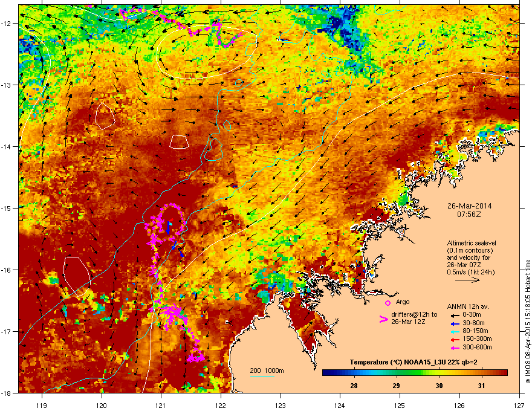Click the 119 longitude axis label
This screenshot has width=532, height=411.
pyautogui.click(x=42, y=405)
